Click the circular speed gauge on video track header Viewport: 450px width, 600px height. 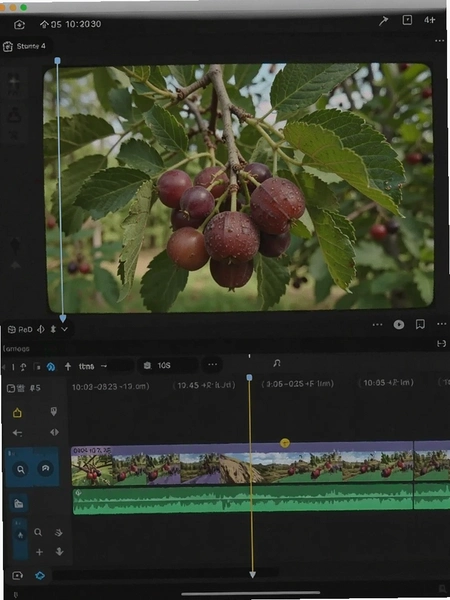pos(45,468)
